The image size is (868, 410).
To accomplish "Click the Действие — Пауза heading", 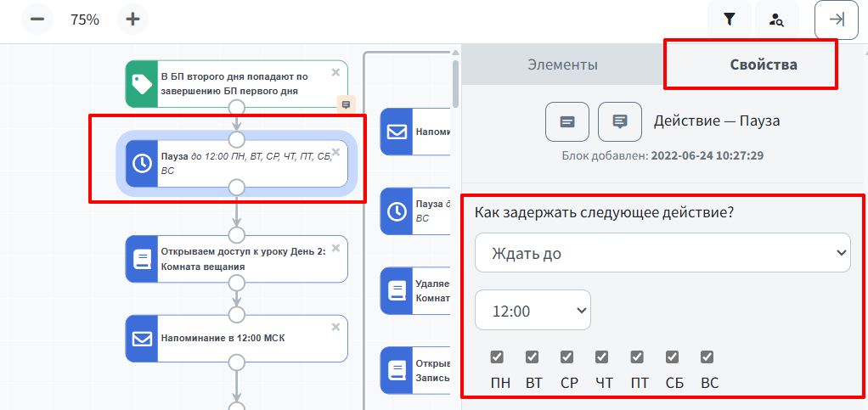I will (x=717, y=121).
